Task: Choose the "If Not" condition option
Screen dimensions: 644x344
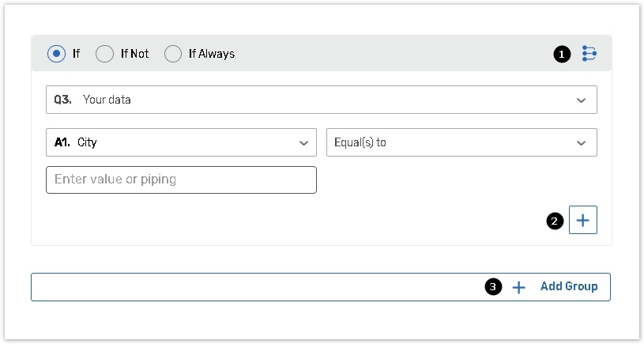Action: [105, 54]
